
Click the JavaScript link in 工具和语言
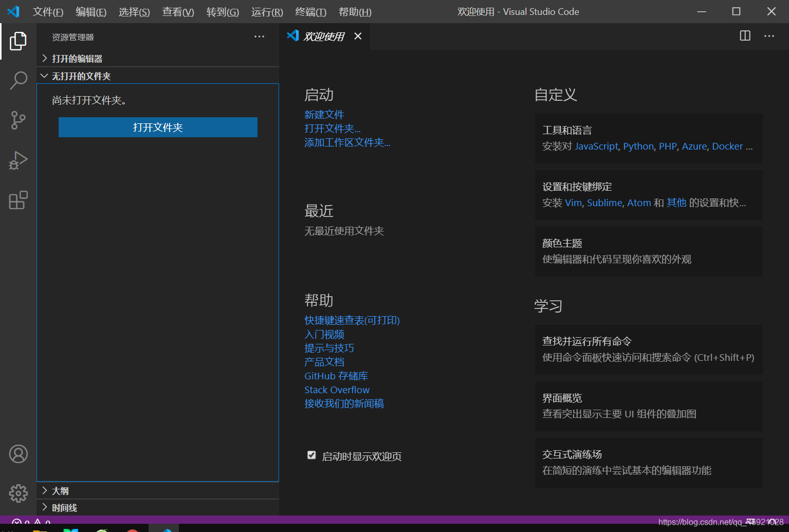[596, 146]
